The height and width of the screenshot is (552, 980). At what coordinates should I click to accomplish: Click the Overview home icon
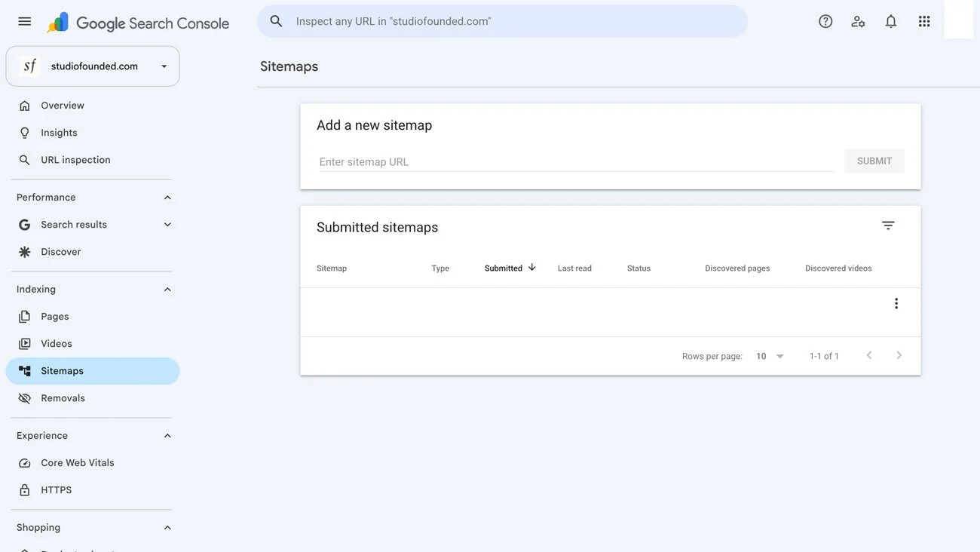25,106
